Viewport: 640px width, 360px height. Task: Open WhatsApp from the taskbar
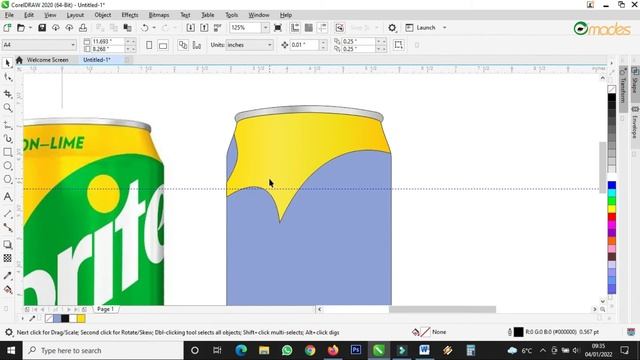[x=287, y=350]
